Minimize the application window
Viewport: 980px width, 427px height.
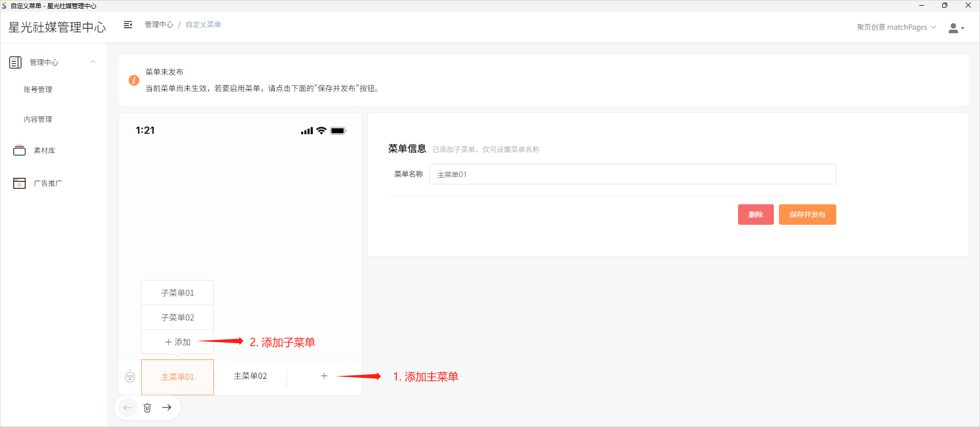[x=922, y=6]
